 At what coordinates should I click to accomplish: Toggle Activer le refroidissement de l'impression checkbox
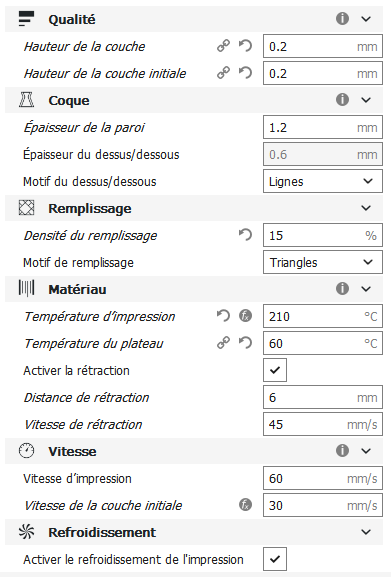point(275,559)
